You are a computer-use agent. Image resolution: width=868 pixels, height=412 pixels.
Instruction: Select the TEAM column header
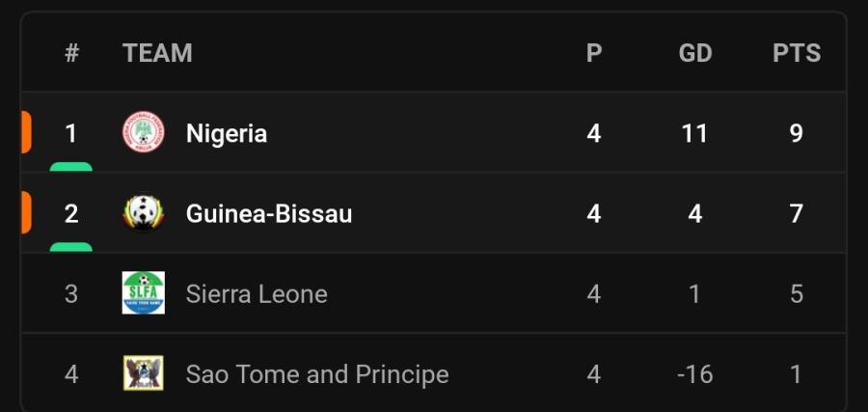coord(157,53)
